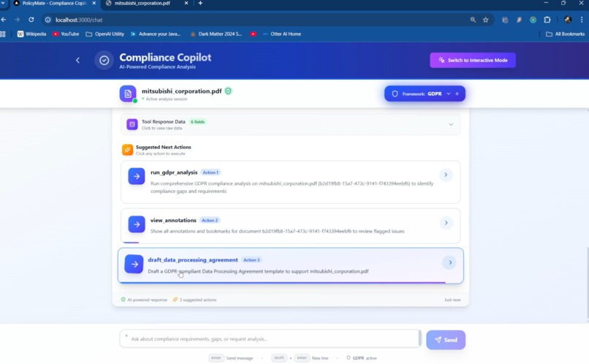The width and height of the screenshot is (589, 364).
Task: Click the AI-powered response label
Action: pos(144,300)
